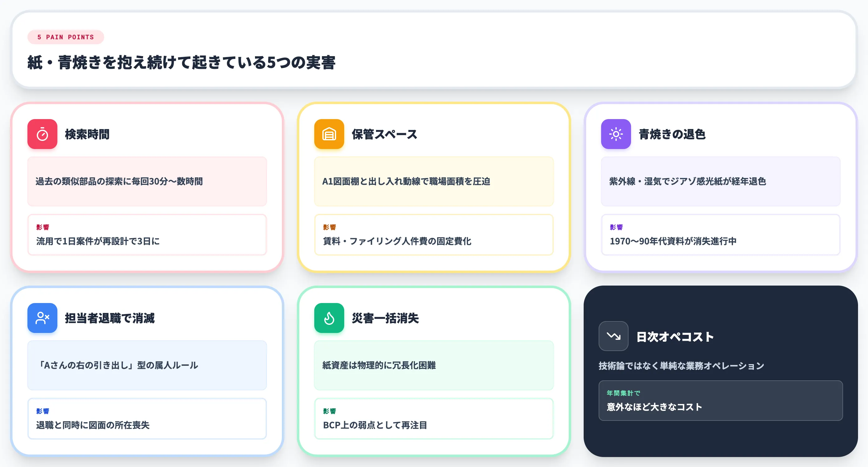The height and width of the screenshot is (467, 868).
Task: Click the impact text 賃料・ファイリング人件費の固定費化
Action: 397,241
